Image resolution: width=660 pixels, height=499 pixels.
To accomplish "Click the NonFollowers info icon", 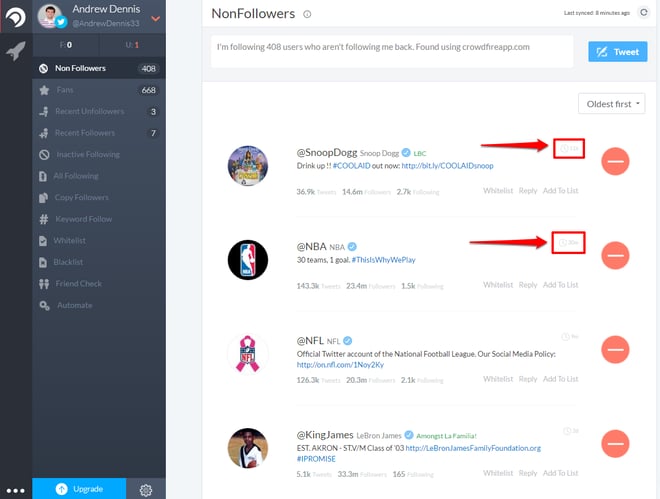I will click(307, 14).
